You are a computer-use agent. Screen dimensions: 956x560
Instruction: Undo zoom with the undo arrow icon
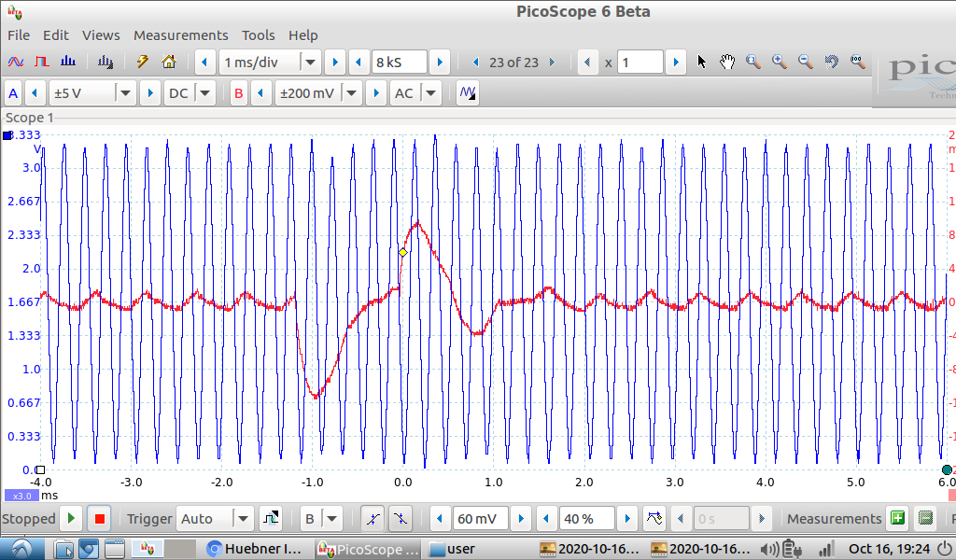coord(831,63)
